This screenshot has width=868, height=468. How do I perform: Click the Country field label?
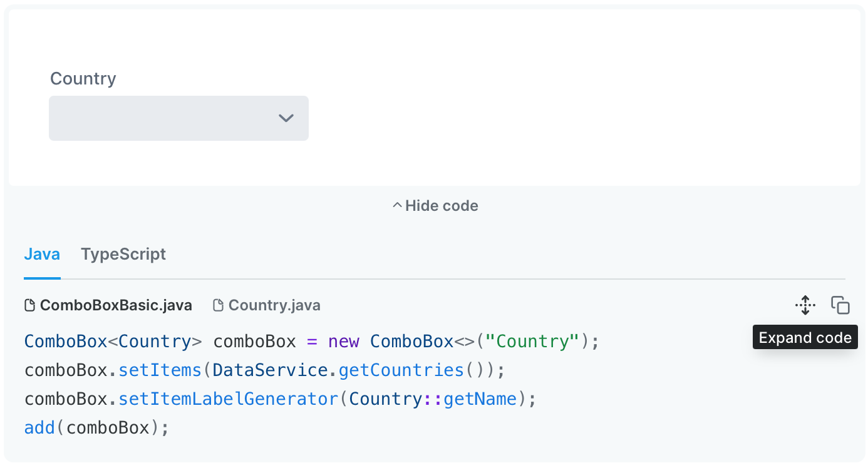point(83,78)
